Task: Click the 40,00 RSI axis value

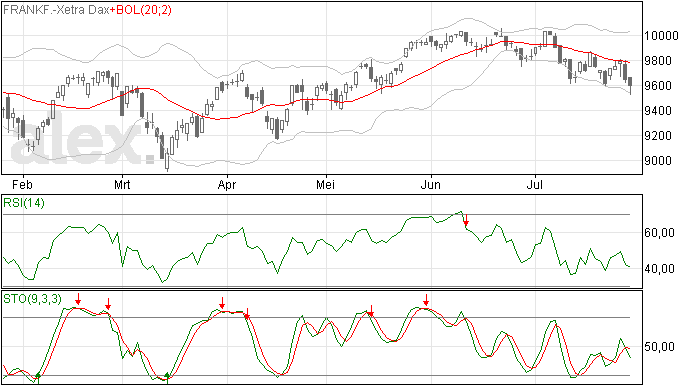Action: click(x=660, y=269)
